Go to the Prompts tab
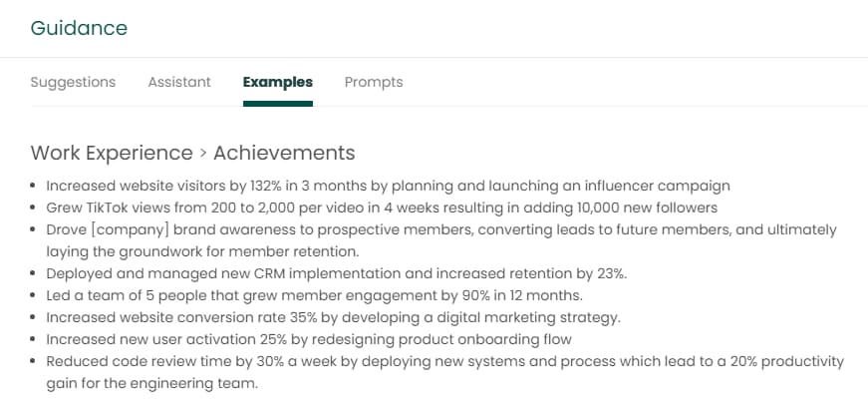The height and width of the screenshot is (418, 868). click(374, 82)
